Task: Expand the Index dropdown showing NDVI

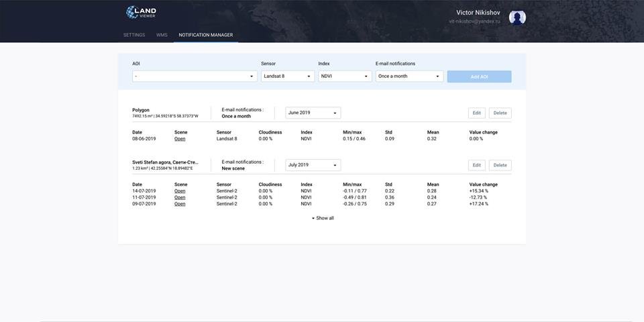Action: coord(345,76)
